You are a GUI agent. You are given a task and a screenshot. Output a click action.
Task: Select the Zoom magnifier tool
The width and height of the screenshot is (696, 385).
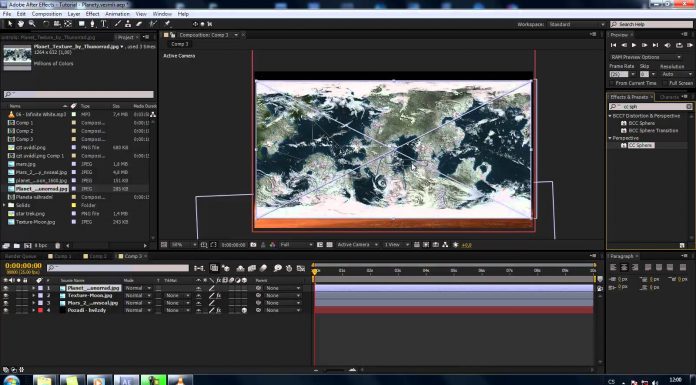(32, 24)
